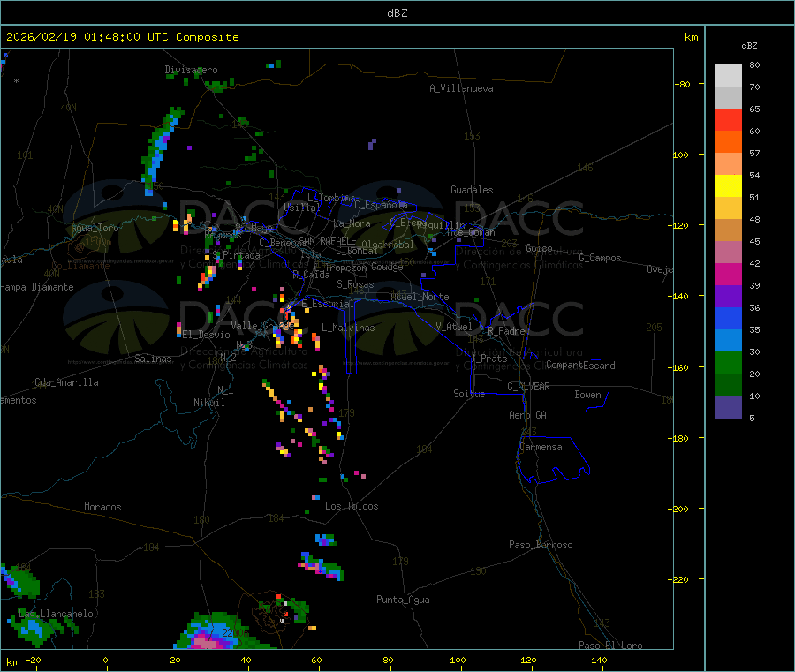Click the '100' tick on the horizontal km axis
Viewport: 795px width, 672px height.
[x=458, y=660]
